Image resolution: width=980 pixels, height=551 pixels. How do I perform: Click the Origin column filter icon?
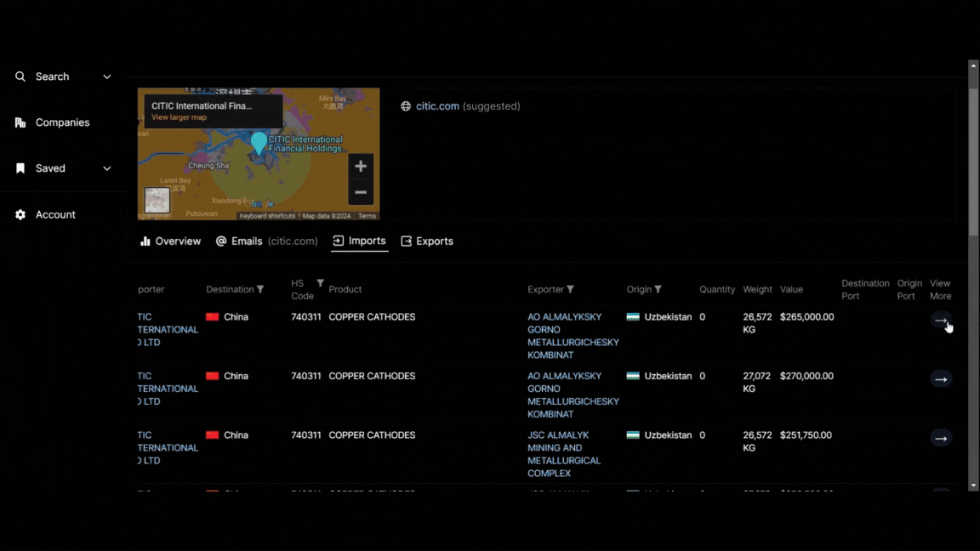[658, 290]
